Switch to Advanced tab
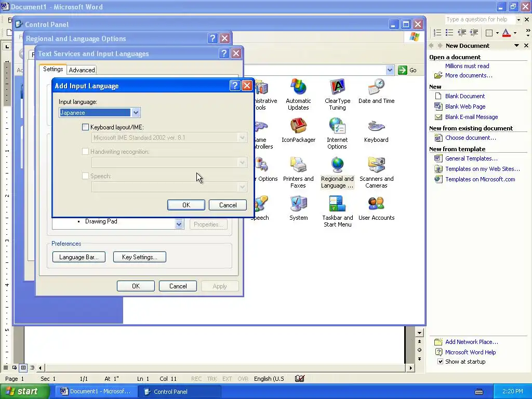 click(82, 70)
